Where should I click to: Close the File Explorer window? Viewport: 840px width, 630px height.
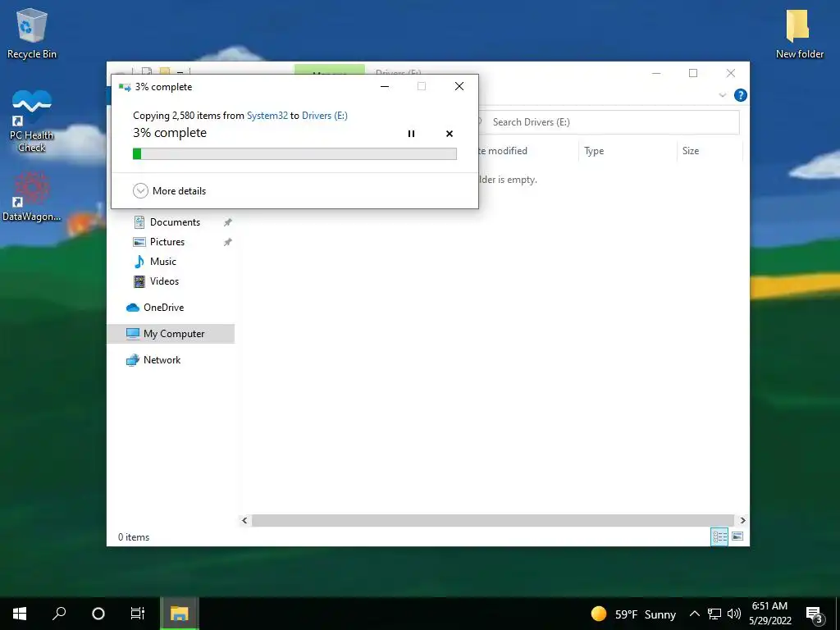coord(731,73)
